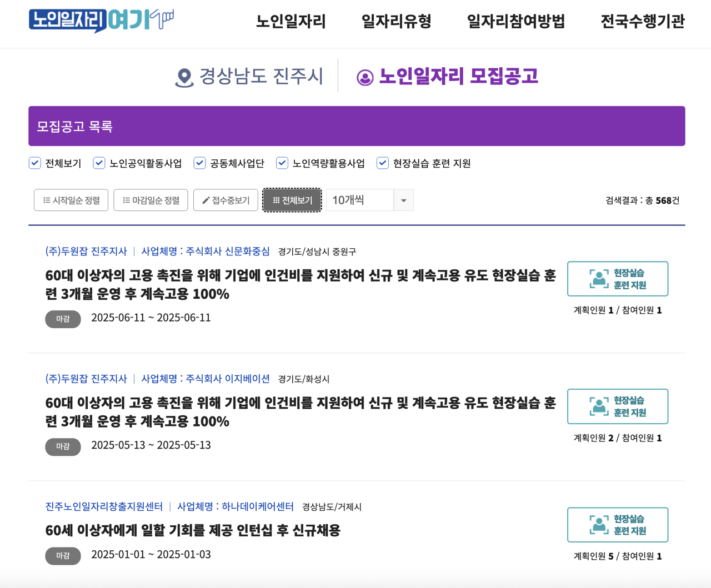Click the 현장실습 badge on the 이지베이션 listing

click(617, 406)
